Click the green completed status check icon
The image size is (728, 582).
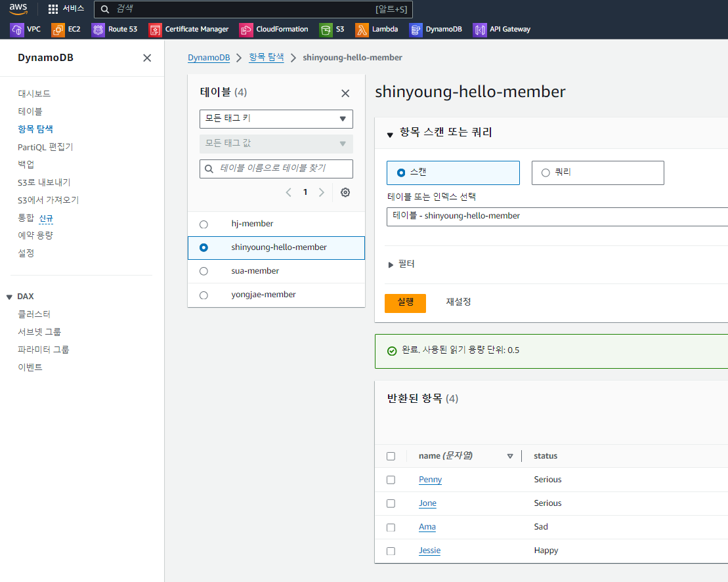392,351
